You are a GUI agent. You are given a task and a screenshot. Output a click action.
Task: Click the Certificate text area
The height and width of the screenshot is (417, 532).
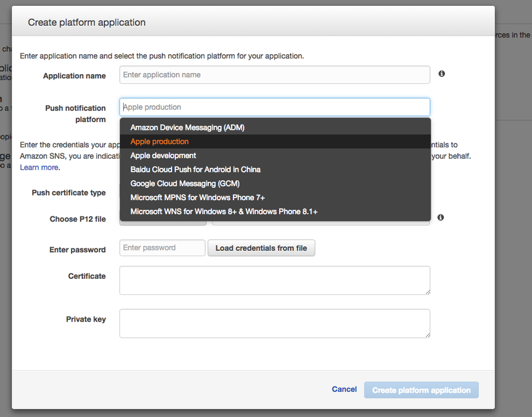274,280
